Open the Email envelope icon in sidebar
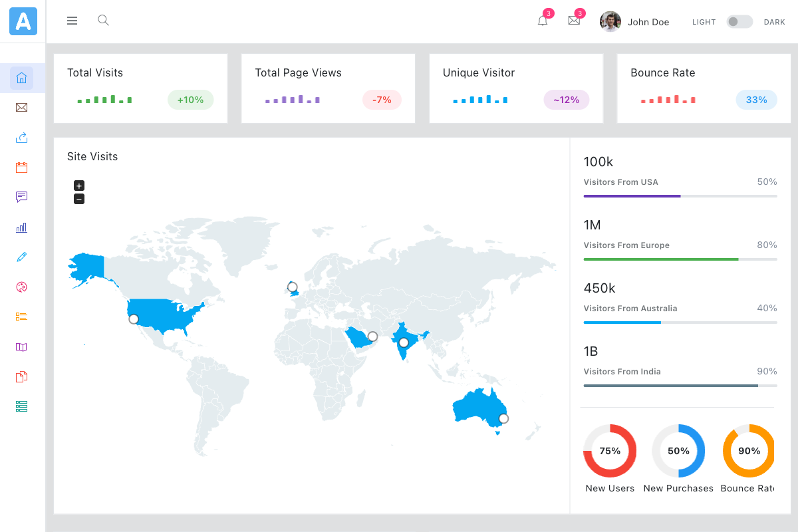 (21, 107)
